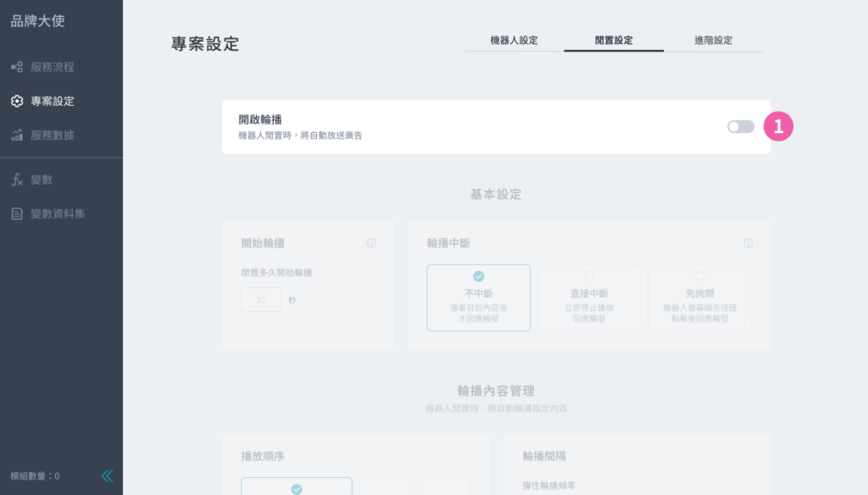Click the 變數資料集 document icon
The height and width of the screenshot is (495, 868).
[x=17, y=214]
